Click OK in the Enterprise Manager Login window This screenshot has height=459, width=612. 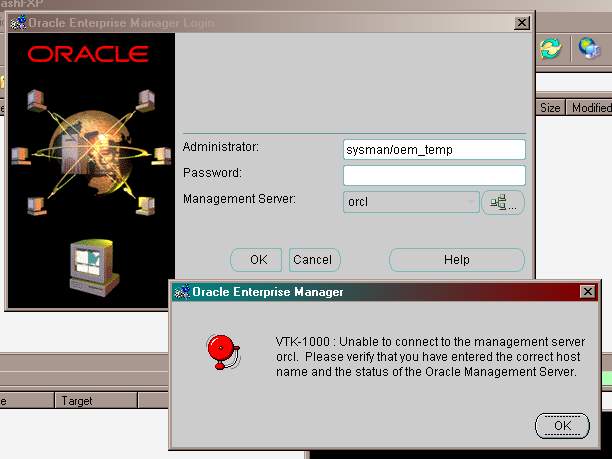(256, 260)
